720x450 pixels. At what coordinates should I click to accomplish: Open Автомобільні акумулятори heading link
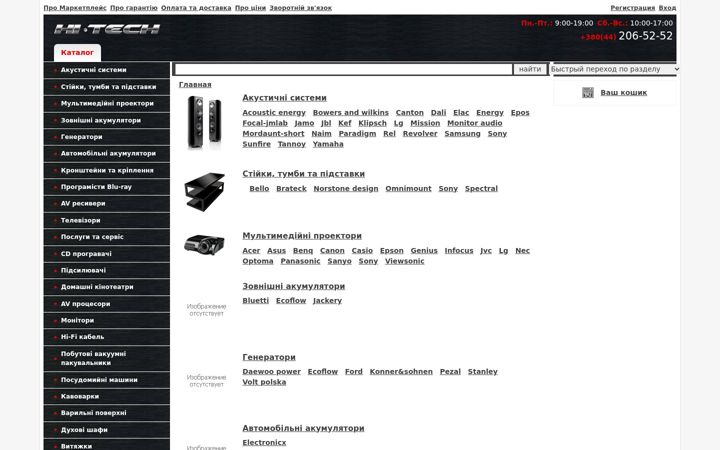pos(303,428)
